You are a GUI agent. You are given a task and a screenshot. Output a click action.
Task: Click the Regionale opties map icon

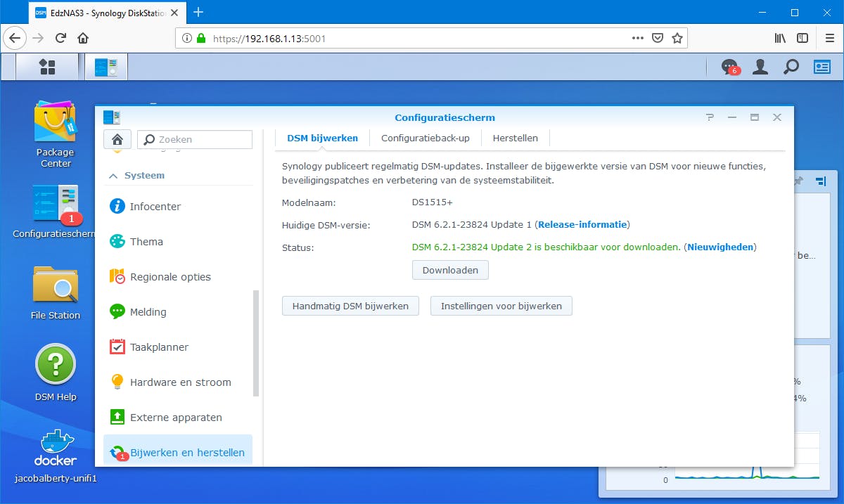pos(117,277)
